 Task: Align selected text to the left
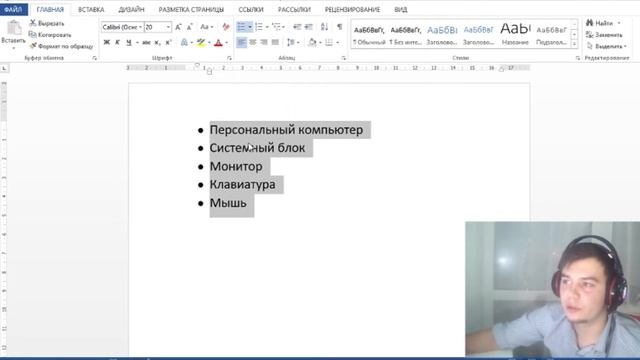click(241, 42)
